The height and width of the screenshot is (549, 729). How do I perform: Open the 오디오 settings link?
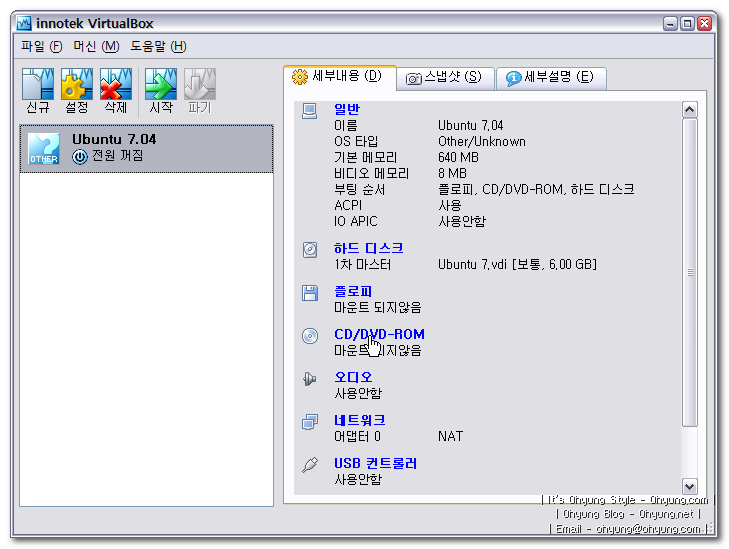click(x=353, y=377)
